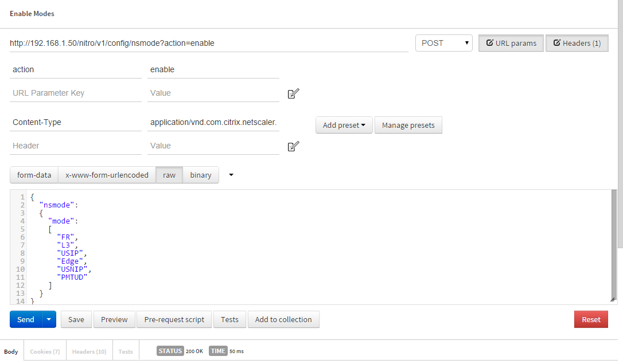
Task: Toggle the URL params panel
Action: [511, 43]
